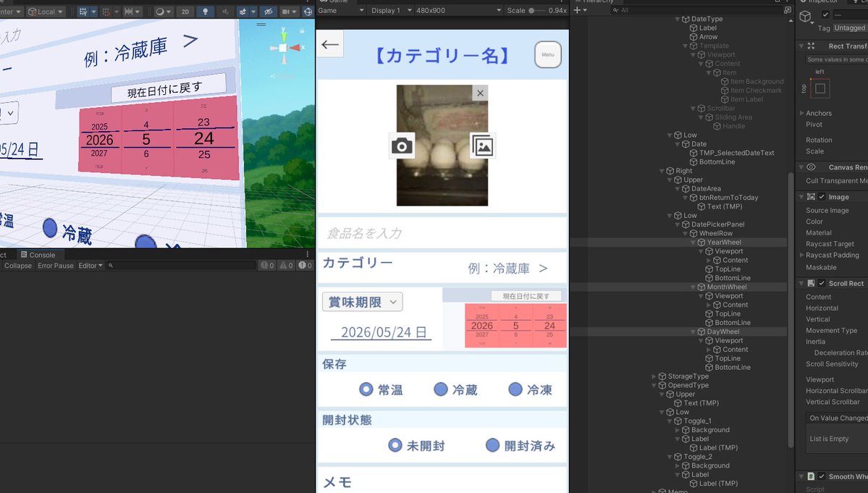
Task: Click the Menu button in app header
Action: click(548, 55)
